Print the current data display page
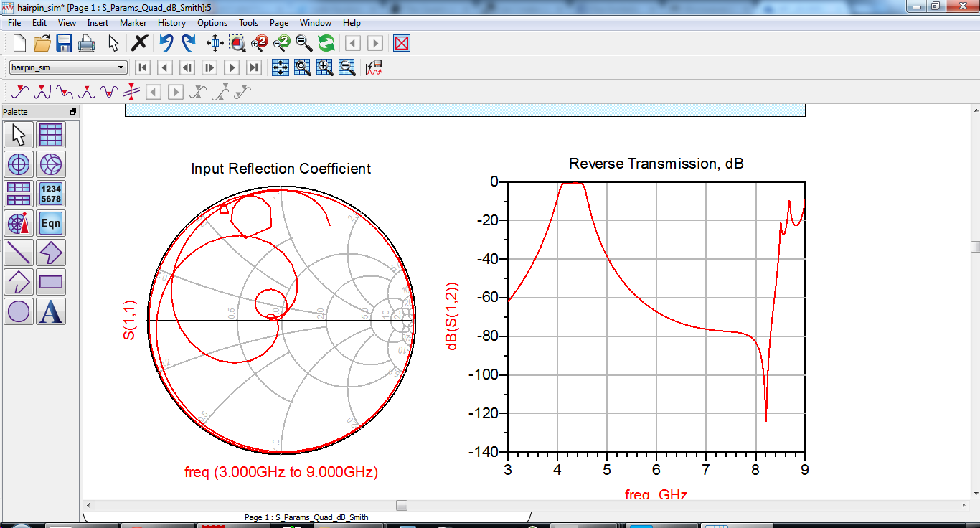Viewport: 980px width, 528px height. click(x=86, y=43)
